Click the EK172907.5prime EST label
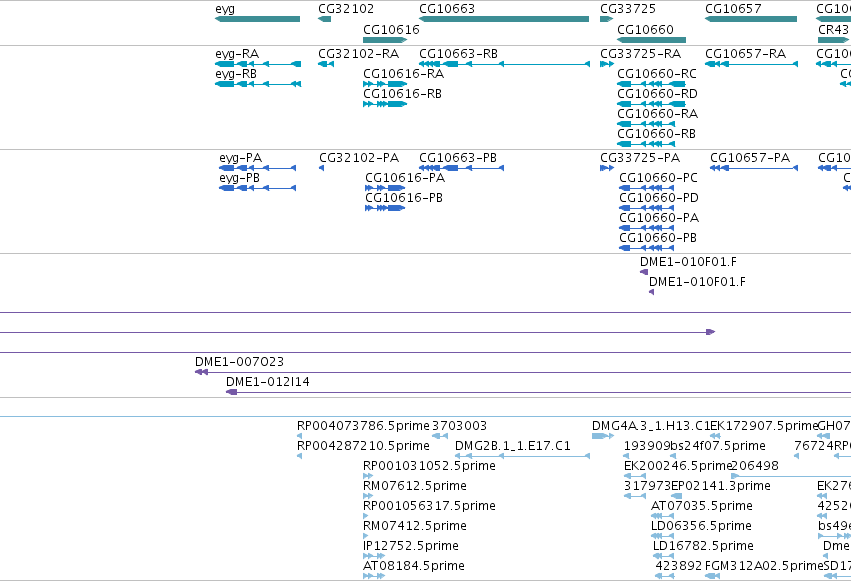 [x=764, y=426]
